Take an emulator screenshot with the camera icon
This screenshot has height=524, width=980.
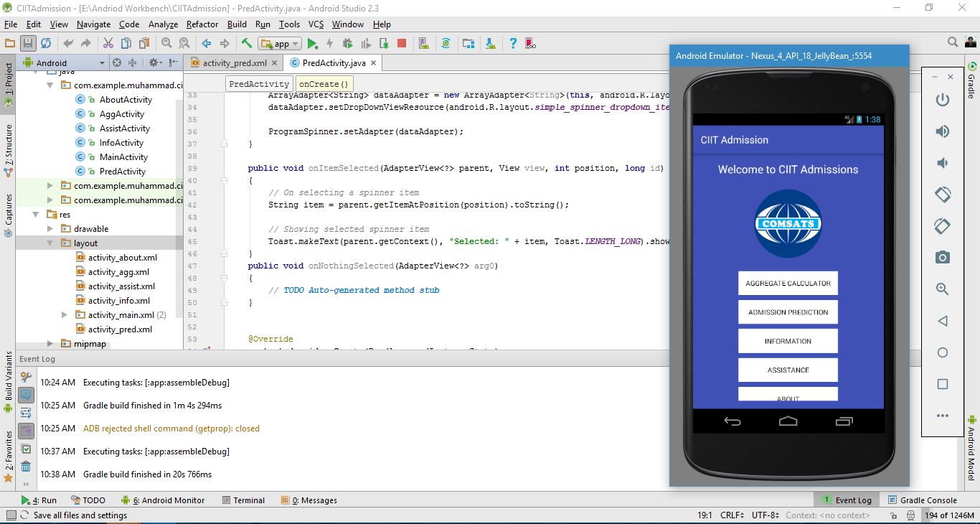[x=943, y=258]
